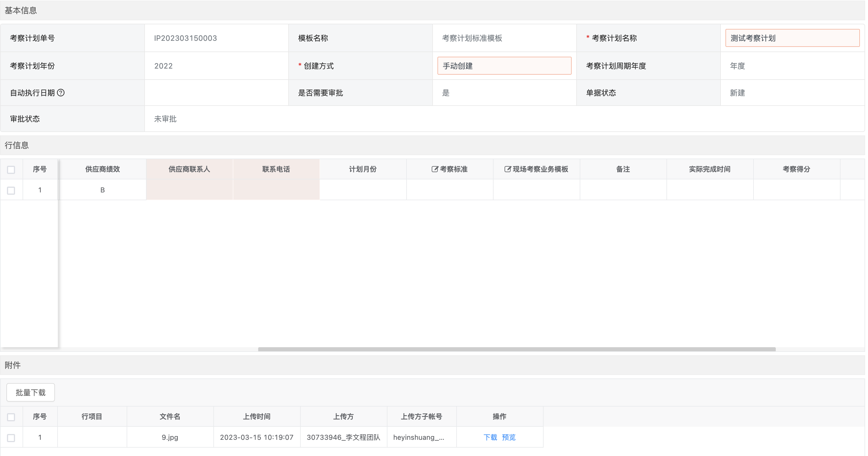Viewport: 868px width, 456px height.
Task: Open the 创建方式 dropdown field
Action: tap(504, 66)
